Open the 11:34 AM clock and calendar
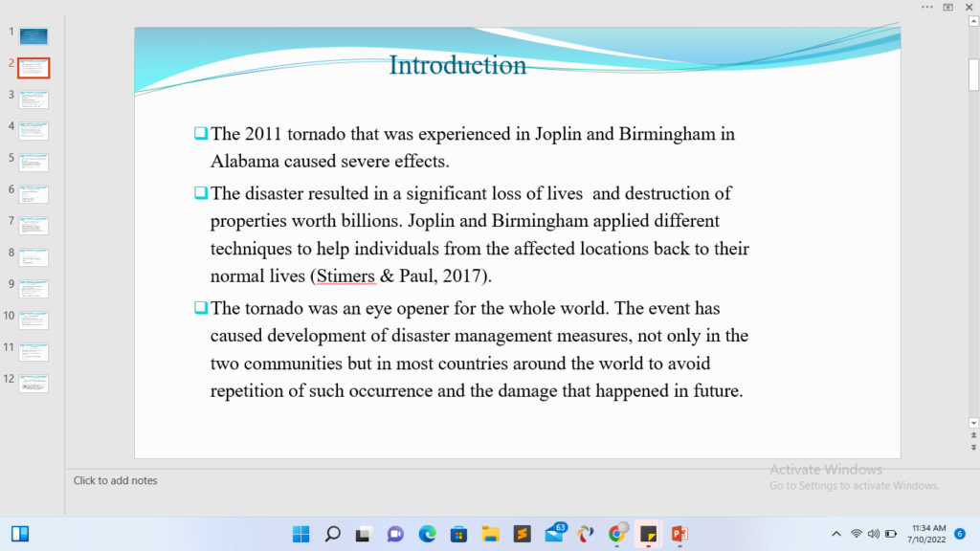Viewport: 980px width, 551px height. click(927, 534)
